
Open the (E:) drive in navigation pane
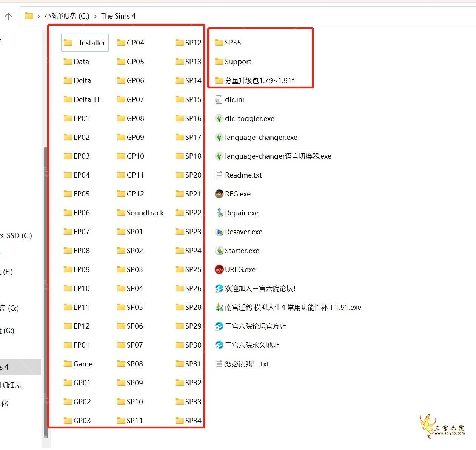[x=6, y=272]
